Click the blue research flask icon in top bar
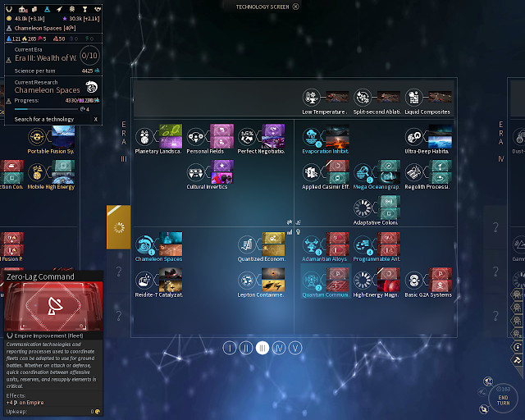This screenshot has width=525, height=420. coord(47,9)
